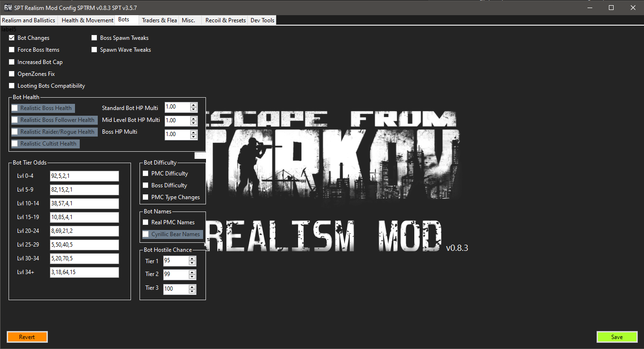Increase Boss HP Multi value
Viewport: 644px width, 349px height.
(193, 132)
